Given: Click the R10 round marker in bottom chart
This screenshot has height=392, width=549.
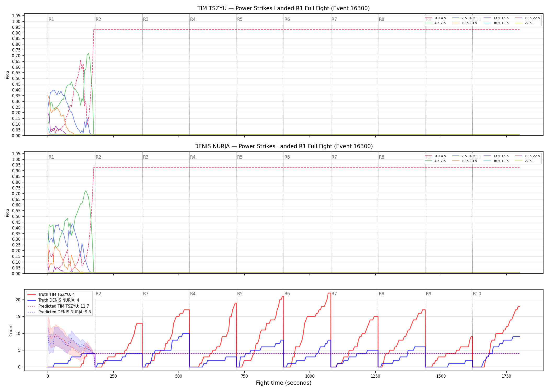Looking at the screenshot, I should 477,294.
